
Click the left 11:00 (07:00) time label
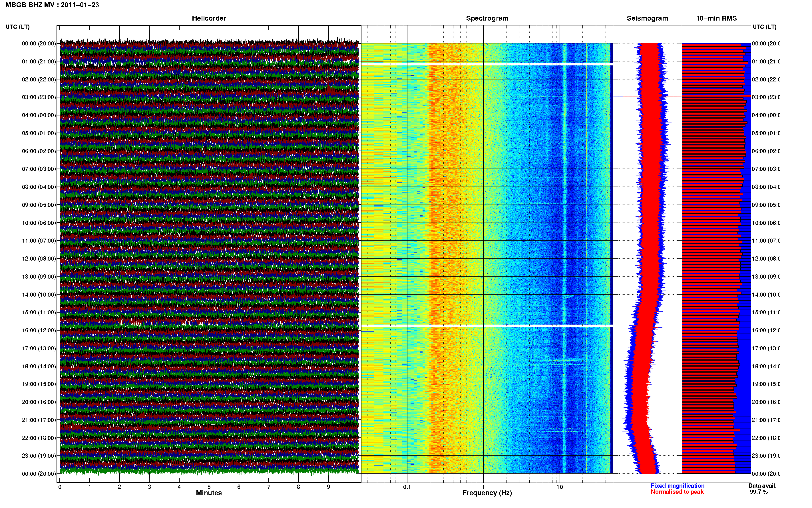(39, 241)
